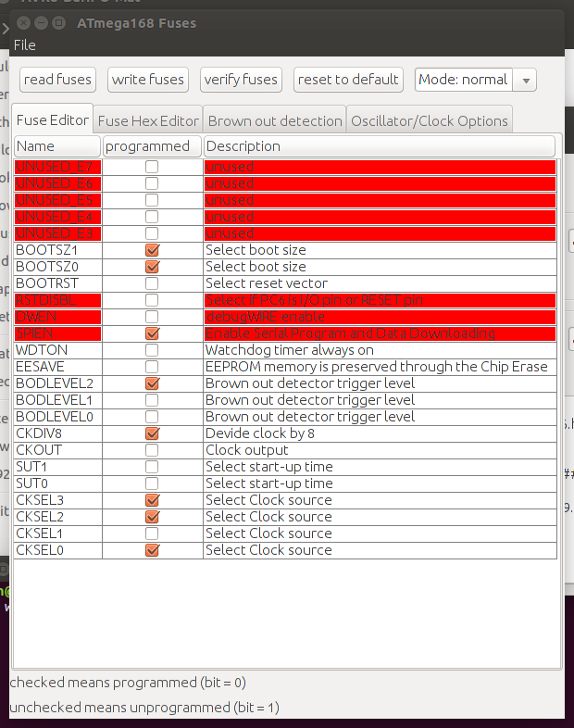Click 'Watchdog timer always on' description
The image size is (574, 728).
pyautogui.click(x=290, y=350)
